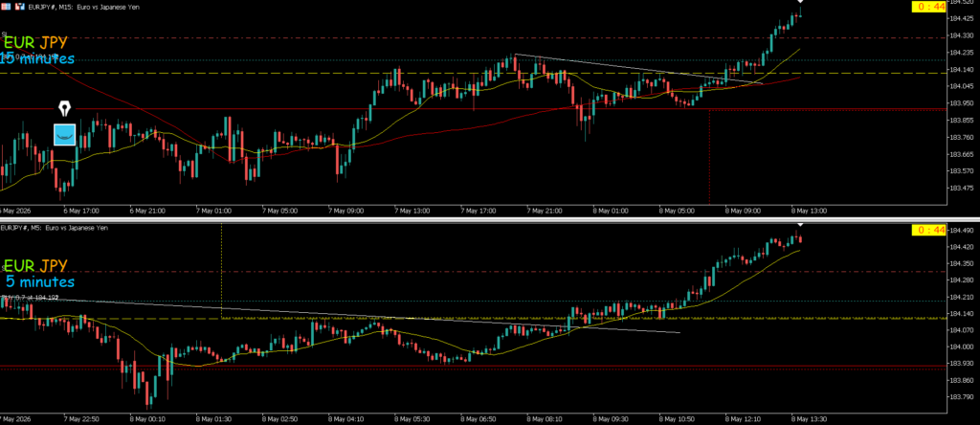Click chart-shift triangle atop M15 chart
This screenshot has height=425, width=980.
point(801,2)
